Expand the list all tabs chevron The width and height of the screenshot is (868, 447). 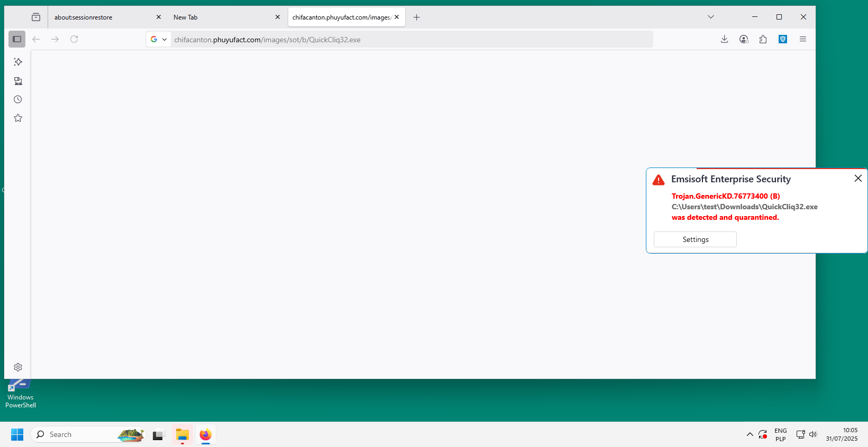[x=710, y=17]
